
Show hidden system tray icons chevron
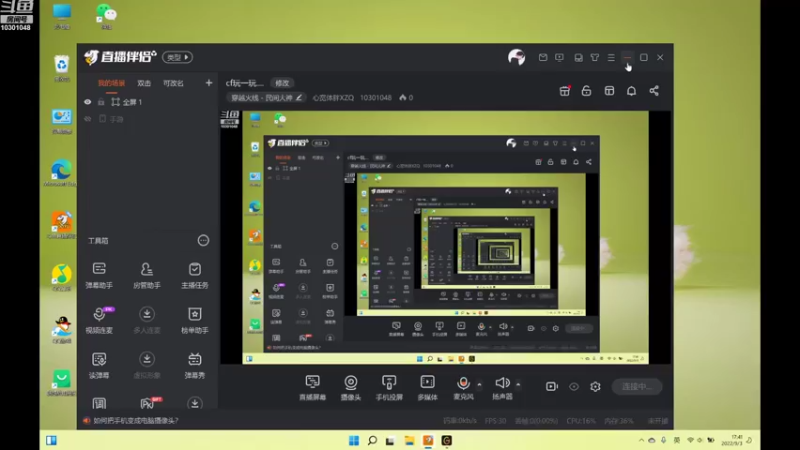click(x=641, y=440)
